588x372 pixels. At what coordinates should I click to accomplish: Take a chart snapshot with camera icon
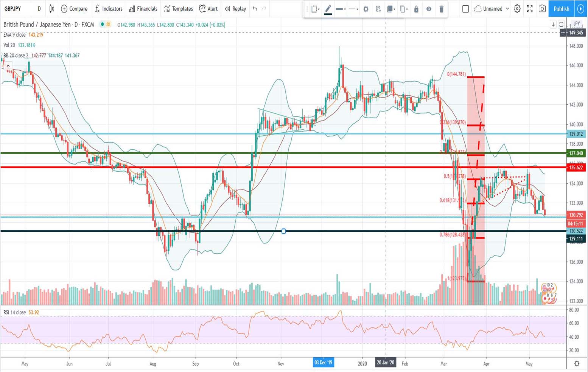[x=542, y=9]
